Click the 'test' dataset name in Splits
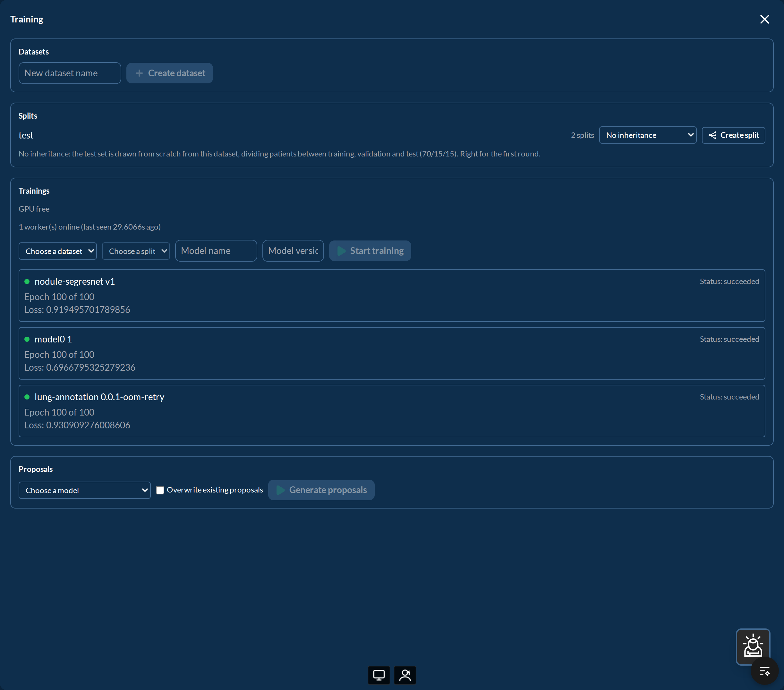The image size is (784, 690). (x=26, y=135)
